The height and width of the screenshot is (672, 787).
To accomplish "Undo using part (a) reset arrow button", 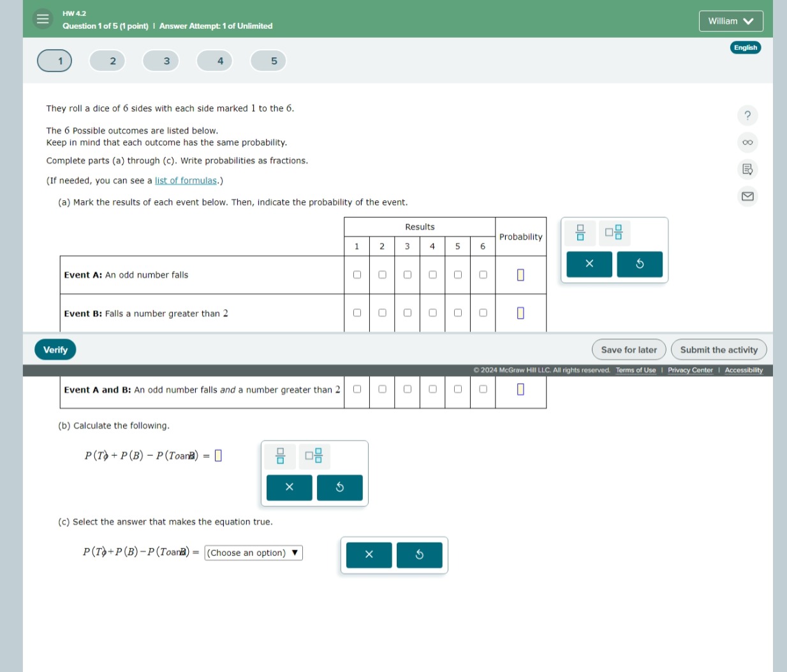I will (x=640, y=264).
